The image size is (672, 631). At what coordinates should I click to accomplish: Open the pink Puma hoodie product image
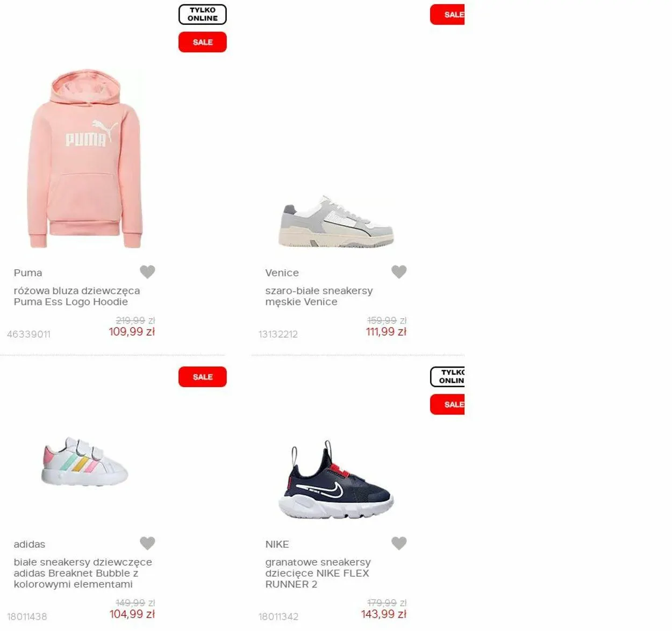85,159
